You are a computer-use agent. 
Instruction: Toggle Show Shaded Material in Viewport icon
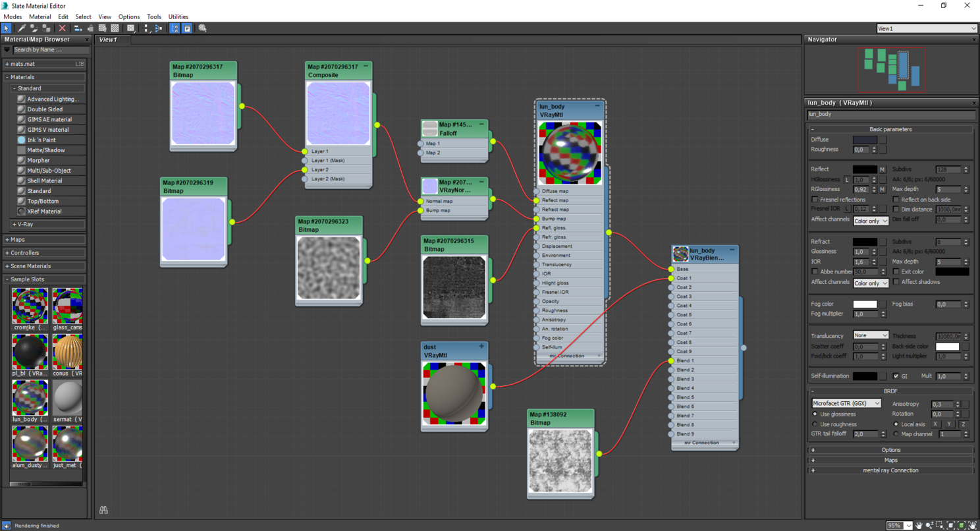[103, 28]
